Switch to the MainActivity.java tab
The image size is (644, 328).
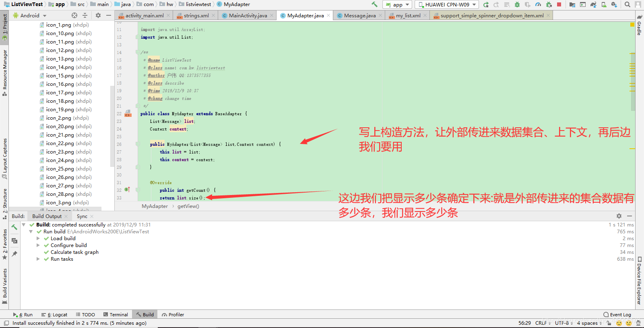pyautogui.click(x=248, y=16)
